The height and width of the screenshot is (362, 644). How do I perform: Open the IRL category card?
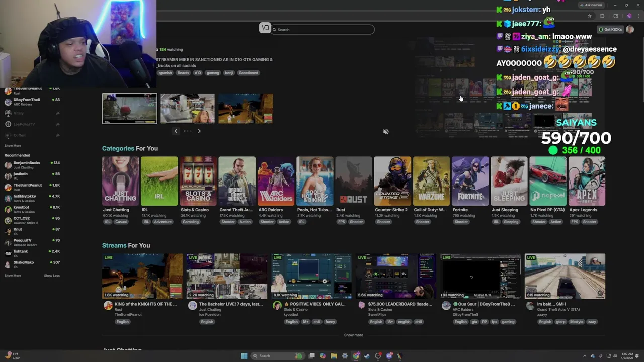coord(159,181)
